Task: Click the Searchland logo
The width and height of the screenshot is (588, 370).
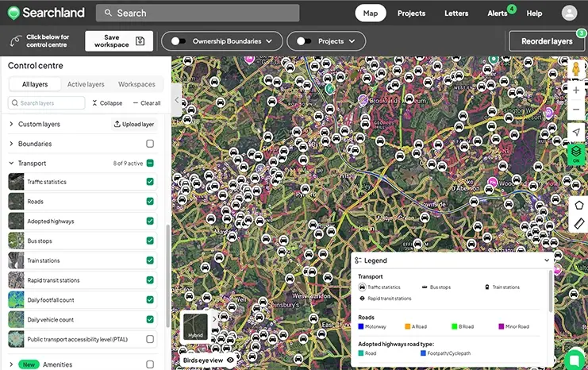Action: pos(46,13)
